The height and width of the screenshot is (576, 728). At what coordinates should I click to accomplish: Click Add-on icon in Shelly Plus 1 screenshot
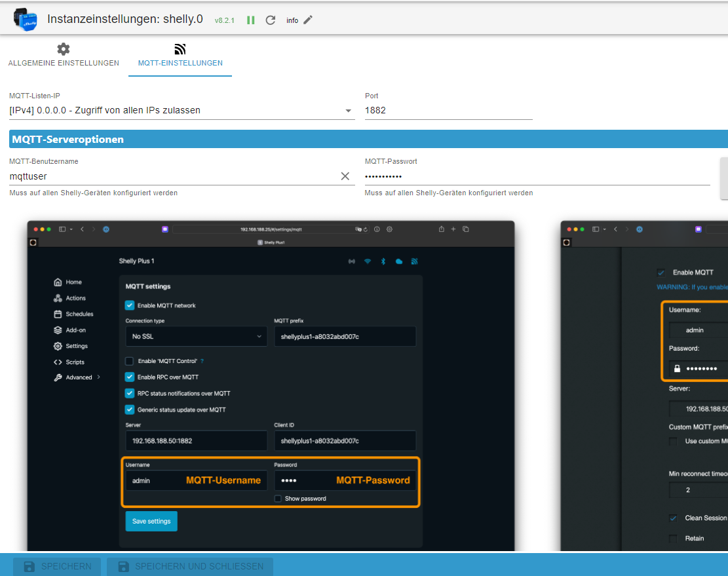tap(58, 330)
